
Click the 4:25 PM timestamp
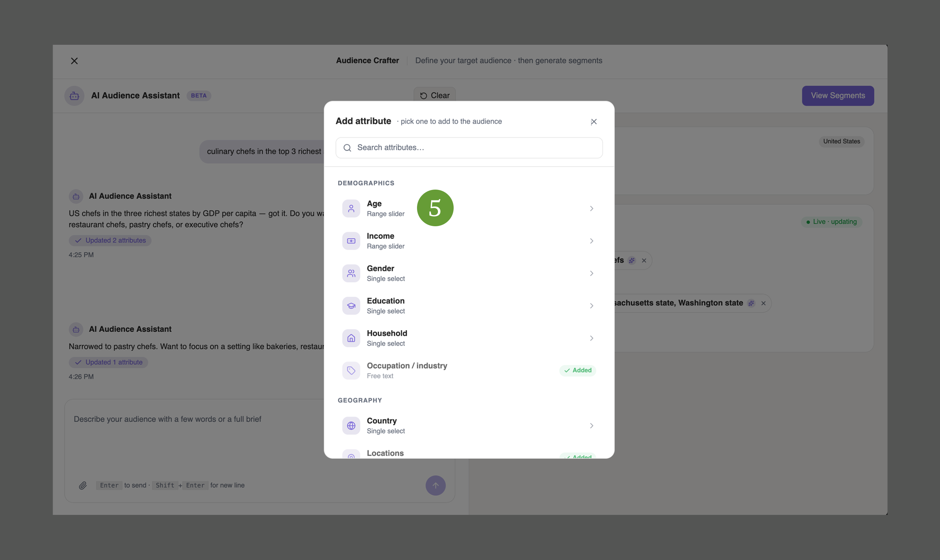coord(81,255)
